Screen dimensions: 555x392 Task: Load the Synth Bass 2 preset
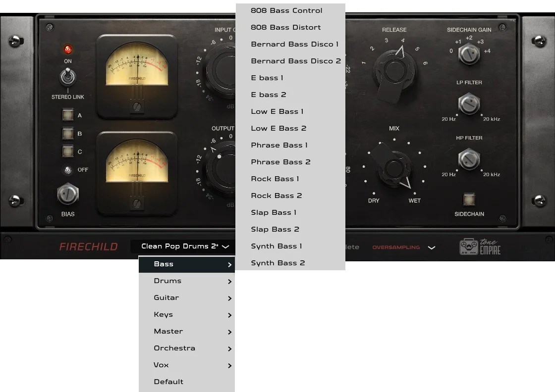pos(290,263)
